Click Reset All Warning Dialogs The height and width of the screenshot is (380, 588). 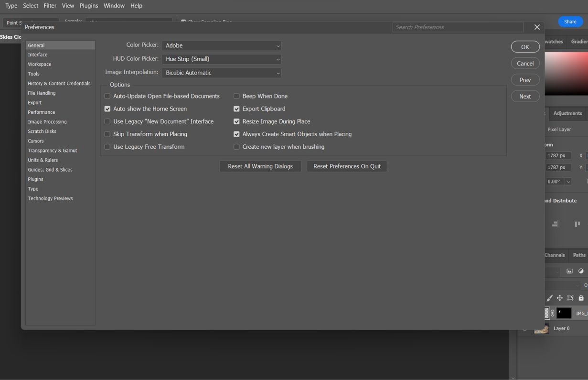260,166
